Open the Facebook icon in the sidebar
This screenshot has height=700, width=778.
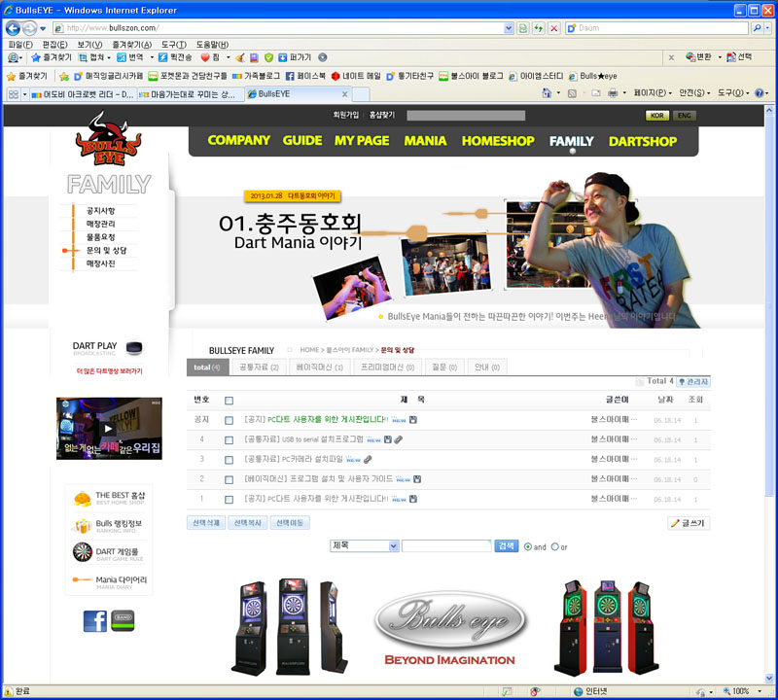pyautogui.click(x=94, y=621)
